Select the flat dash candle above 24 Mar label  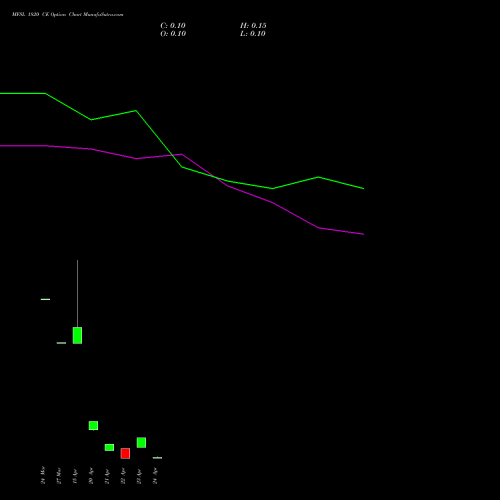[45, 299]
